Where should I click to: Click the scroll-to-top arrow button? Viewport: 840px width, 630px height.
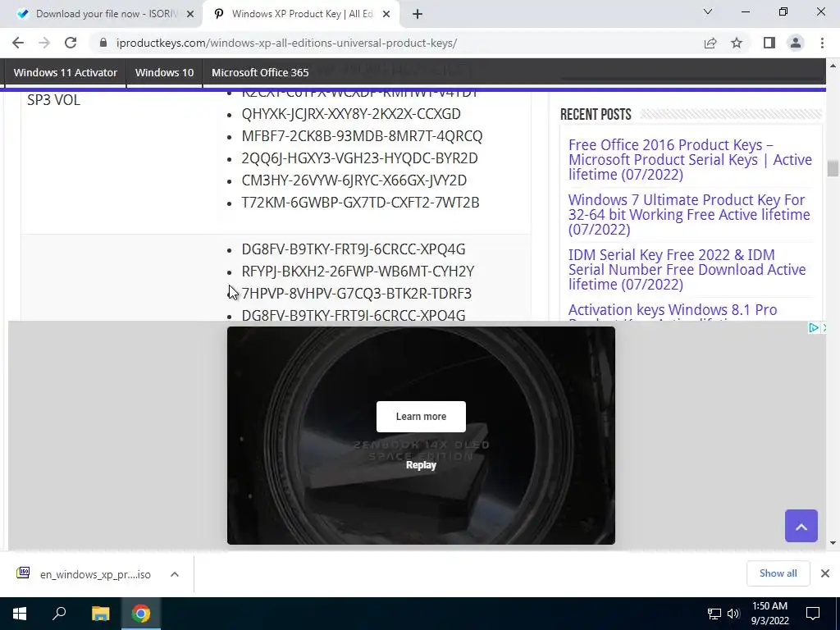(801, 526)
